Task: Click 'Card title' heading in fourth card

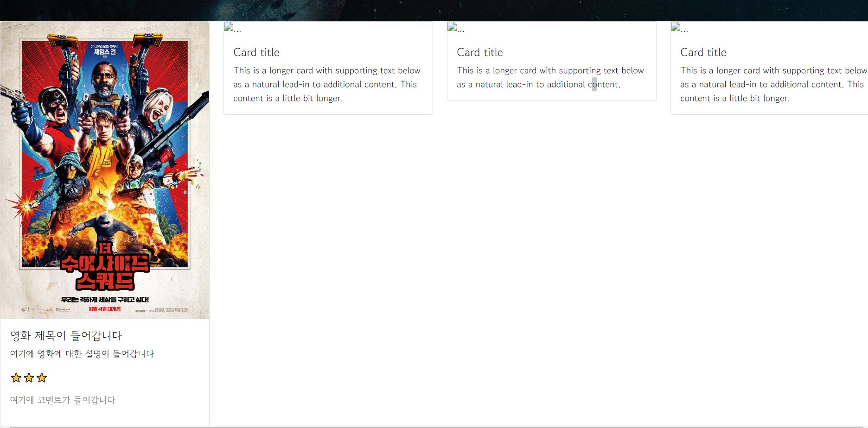Action: tap(703, 52)
